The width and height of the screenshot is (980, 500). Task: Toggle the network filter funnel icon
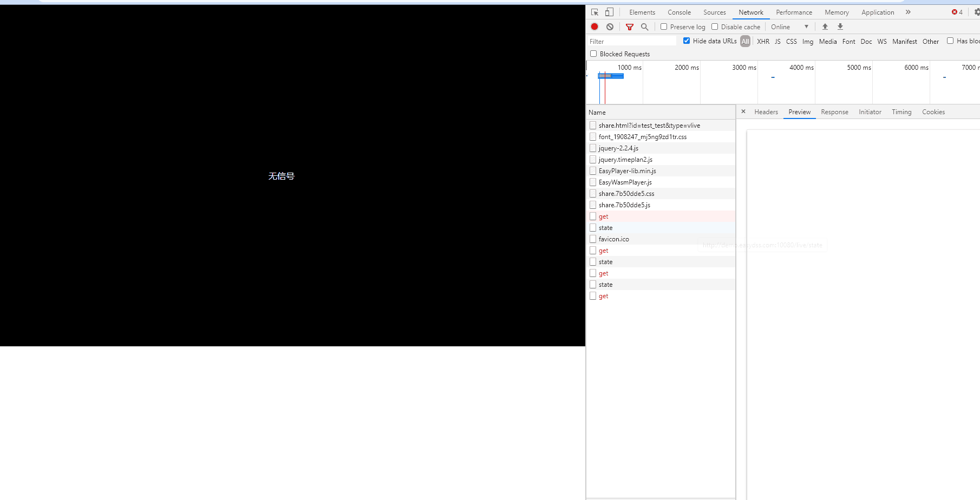tap(629, 27)
